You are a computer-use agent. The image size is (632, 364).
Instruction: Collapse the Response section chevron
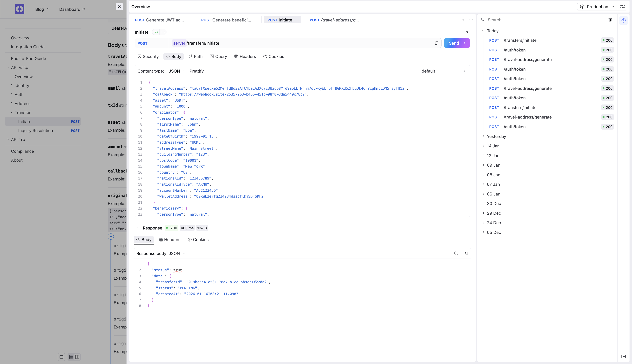click(137, 228)
